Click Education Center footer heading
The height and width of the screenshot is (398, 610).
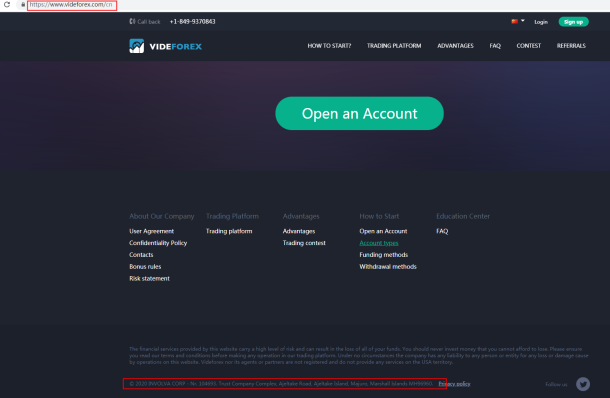click(x=463, y=216)
